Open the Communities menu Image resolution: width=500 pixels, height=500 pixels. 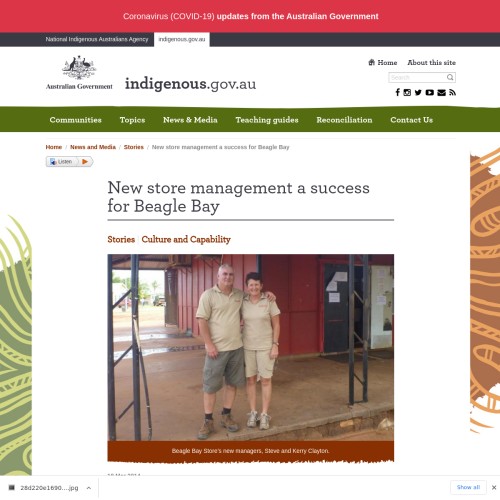[x=76, y=120]
